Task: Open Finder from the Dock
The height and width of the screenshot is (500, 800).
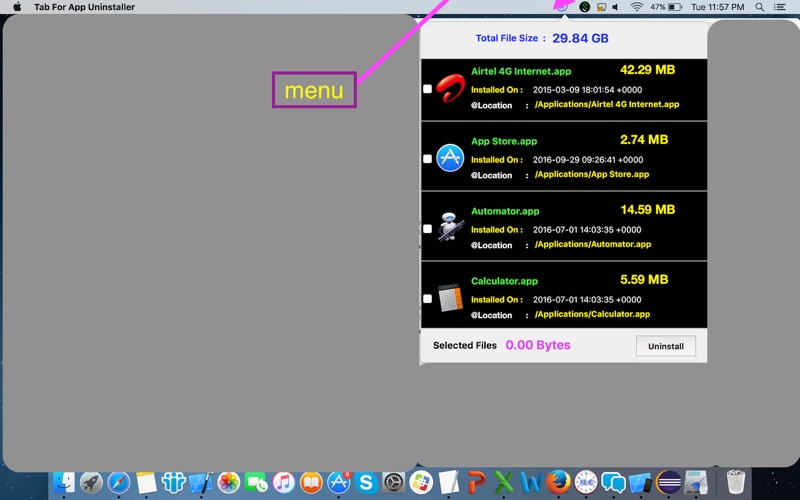Action: click(x=64, y=482)
